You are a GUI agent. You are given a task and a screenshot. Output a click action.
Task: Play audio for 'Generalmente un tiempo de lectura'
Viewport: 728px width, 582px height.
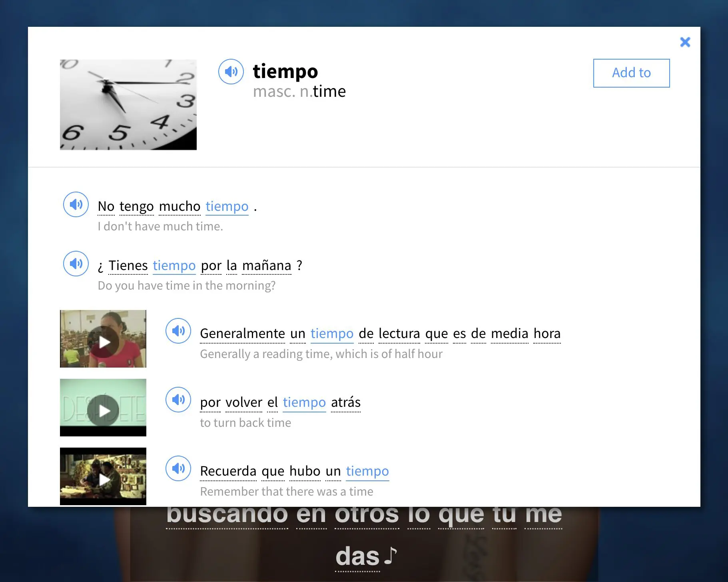pos(178,331)
